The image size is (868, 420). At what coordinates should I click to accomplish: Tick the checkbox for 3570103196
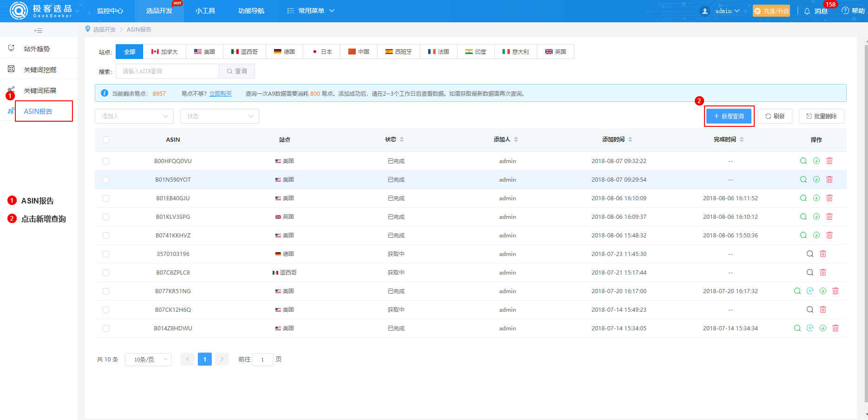106,254
